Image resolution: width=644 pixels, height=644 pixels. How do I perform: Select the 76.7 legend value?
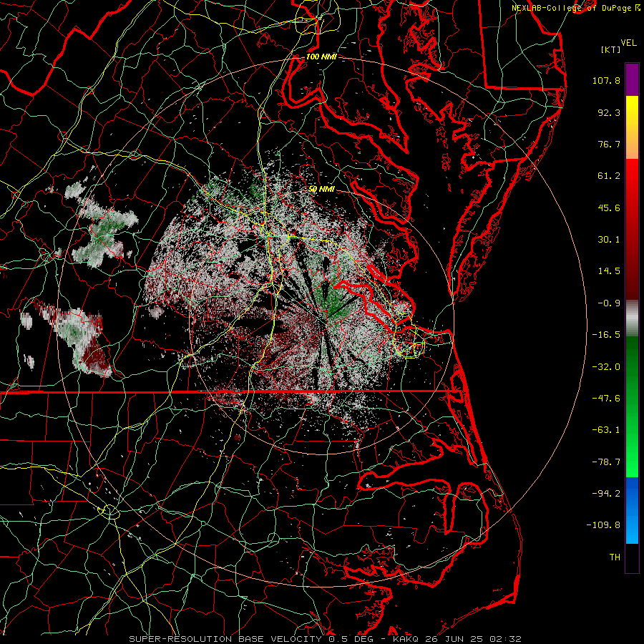point(609,144)
